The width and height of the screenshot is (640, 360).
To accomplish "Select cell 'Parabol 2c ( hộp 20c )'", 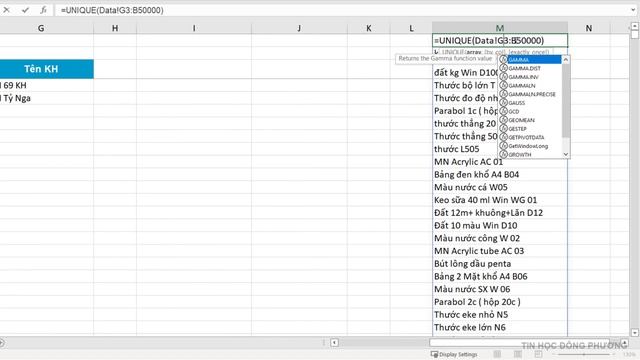I will (500, 302).
